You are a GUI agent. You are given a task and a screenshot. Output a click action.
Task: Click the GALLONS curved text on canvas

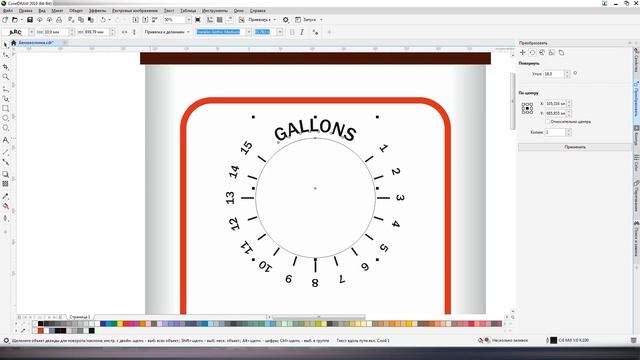(315, 131)
